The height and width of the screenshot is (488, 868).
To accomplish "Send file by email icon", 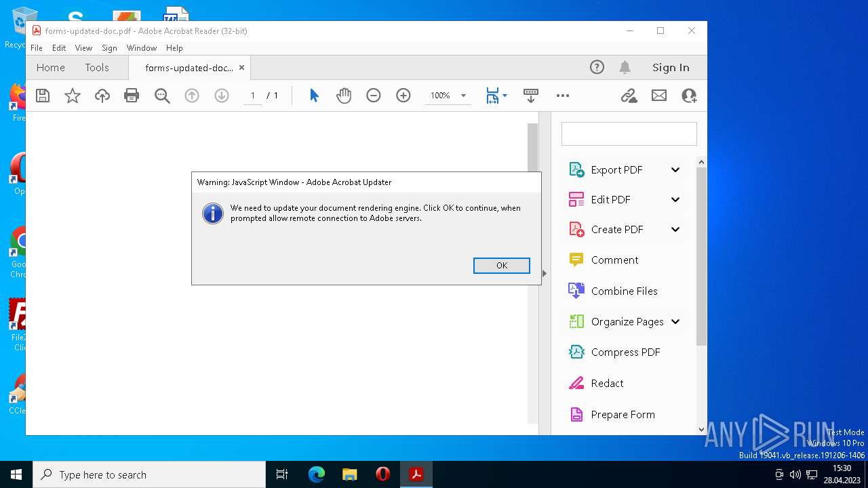I will click(659, 96).
